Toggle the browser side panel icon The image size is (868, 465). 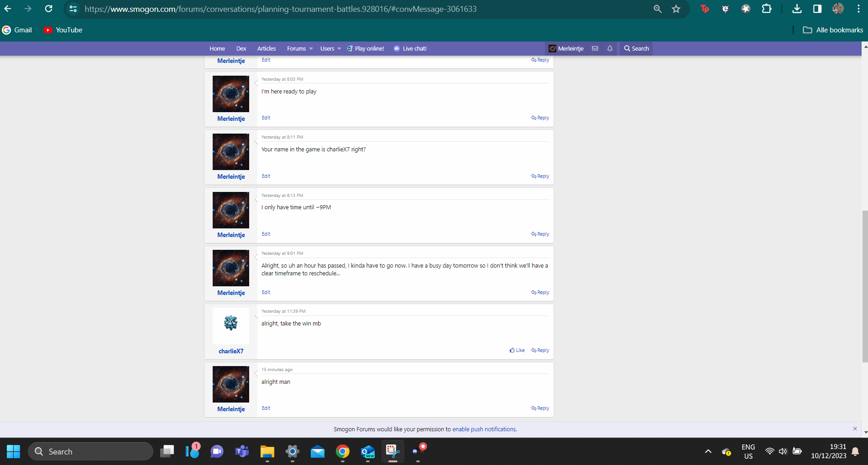click(x=817, y=9)
